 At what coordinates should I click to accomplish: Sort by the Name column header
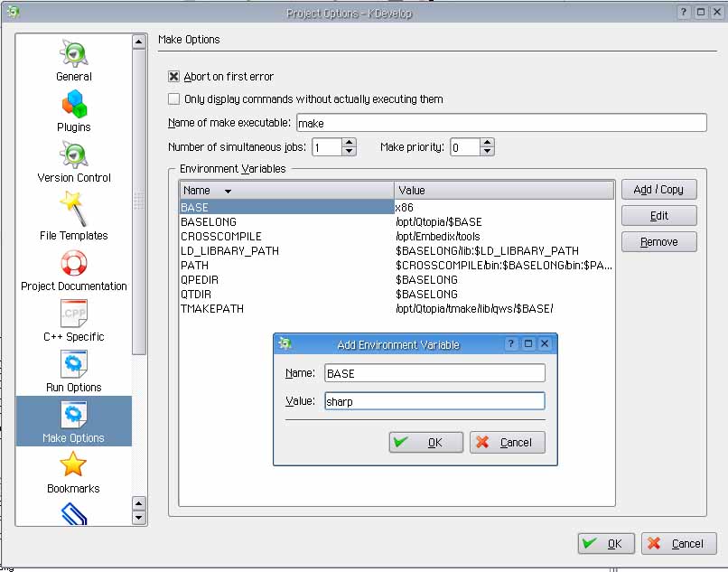(x=287, y=191)
